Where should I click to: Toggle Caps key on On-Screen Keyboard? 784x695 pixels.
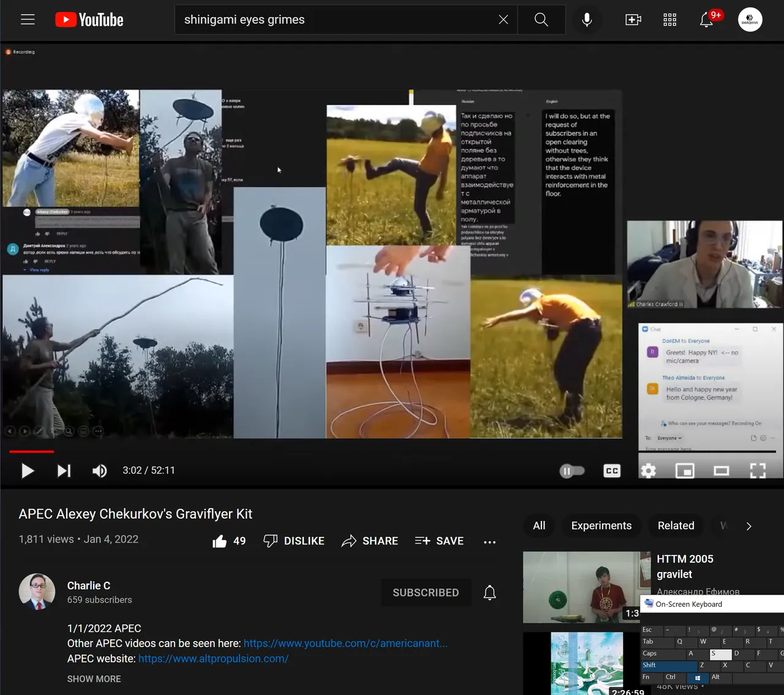(662, 653)
